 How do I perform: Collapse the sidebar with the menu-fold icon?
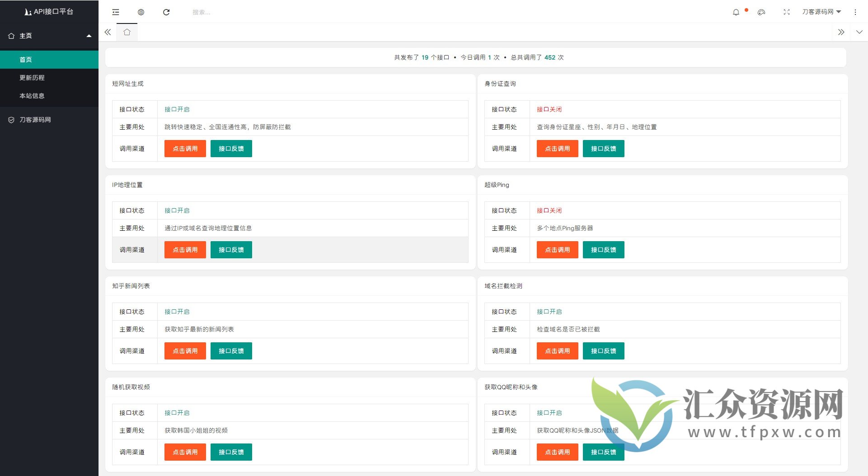[116, 12]
